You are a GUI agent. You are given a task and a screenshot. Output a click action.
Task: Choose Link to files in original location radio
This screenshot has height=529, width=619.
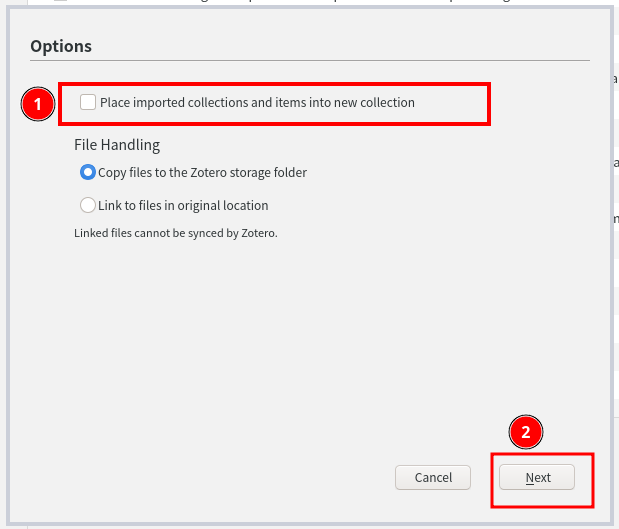(x=87, y=205)
